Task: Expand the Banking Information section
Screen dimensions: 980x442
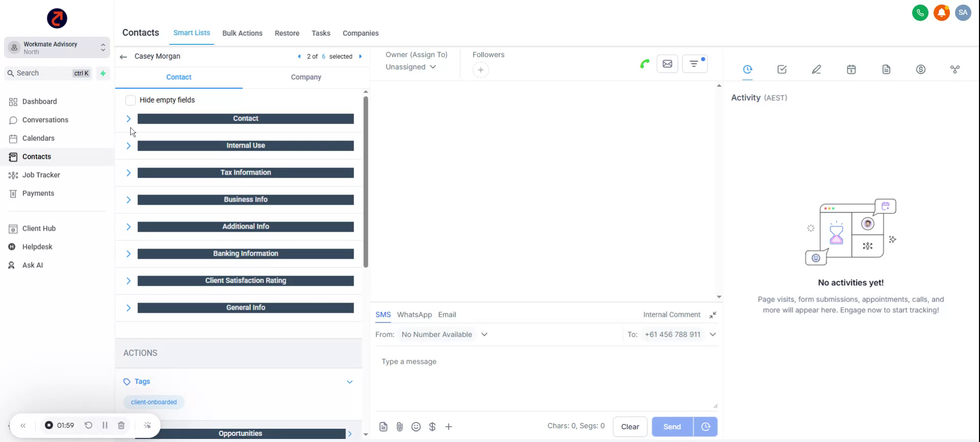Action: coord(128,254)
